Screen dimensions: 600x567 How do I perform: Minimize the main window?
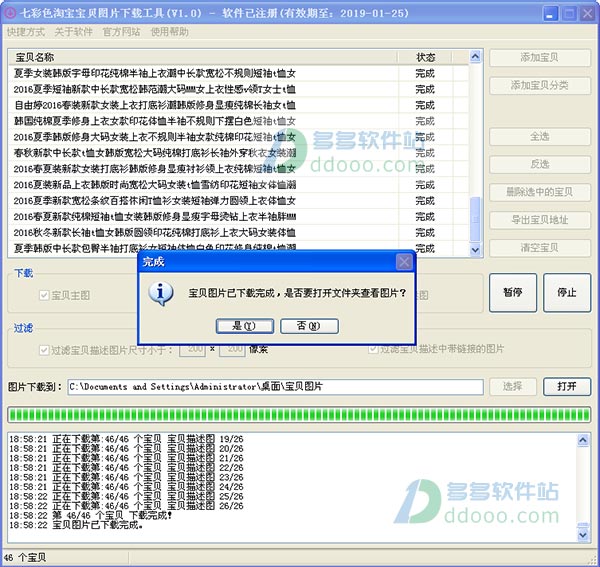point(551,14)
